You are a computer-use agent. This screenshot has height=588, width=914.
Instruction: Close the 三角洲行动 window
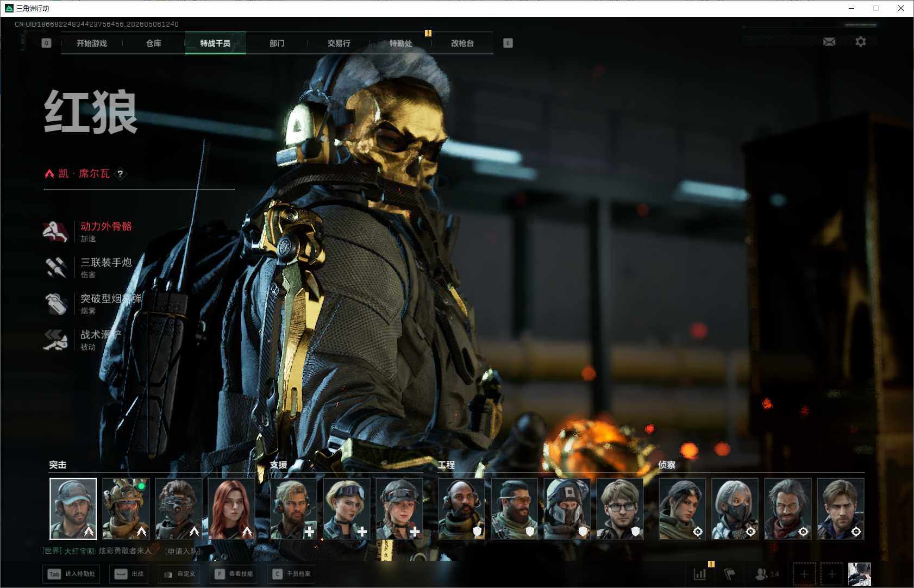(901, 8)
